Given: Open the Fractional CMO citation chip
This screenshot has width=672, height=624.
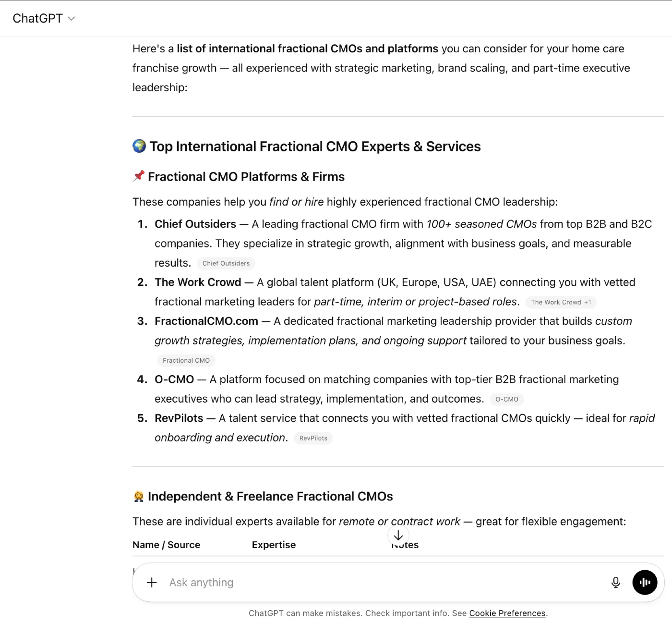Looking at the screenshot, I should tap(186, 360).
